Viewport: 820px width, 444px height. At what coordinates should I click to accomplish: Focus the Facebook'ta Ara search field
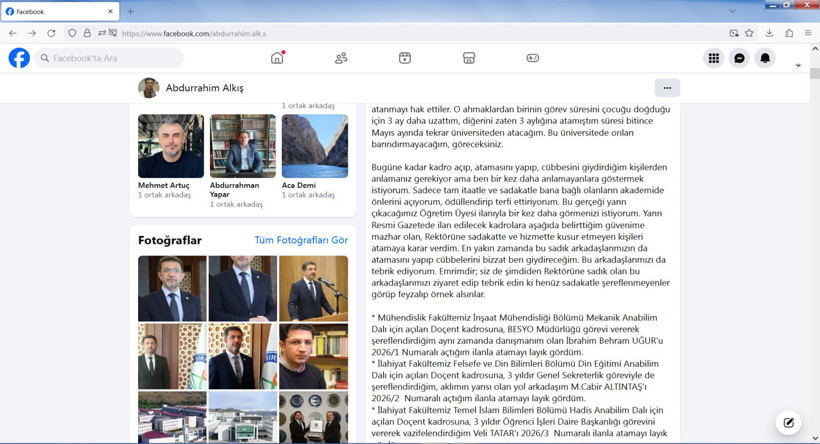point(109,58)
